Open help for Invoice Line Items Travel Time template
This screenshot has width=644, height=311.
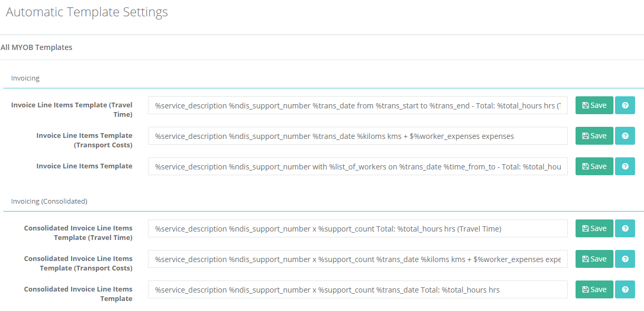point(625,105)
